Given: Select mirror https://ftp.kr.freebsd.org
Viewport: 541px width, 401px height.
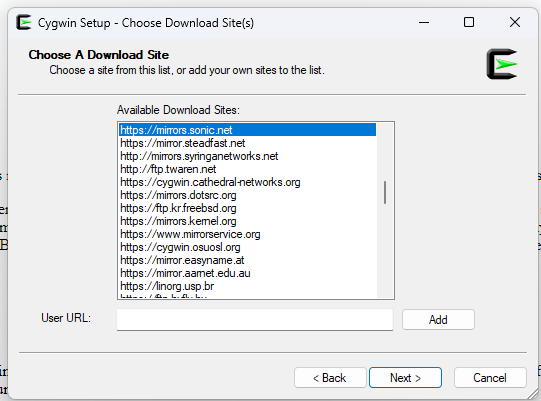Looking at the screenshot, I should click(247, 208).
